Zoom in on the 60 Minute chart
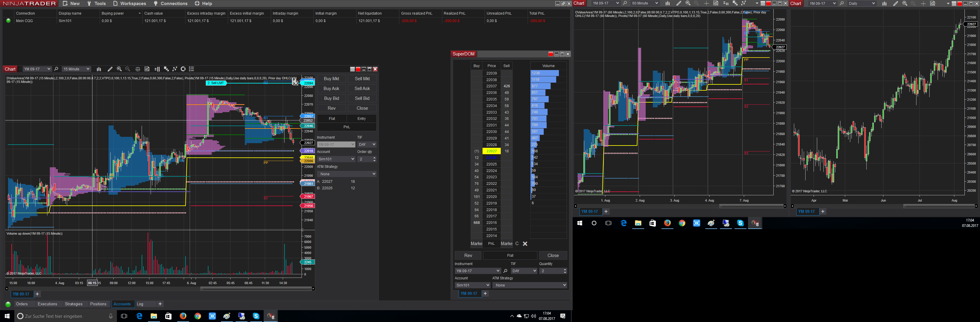Viewport: 980px width, 322px height. (x=688, y=3)
